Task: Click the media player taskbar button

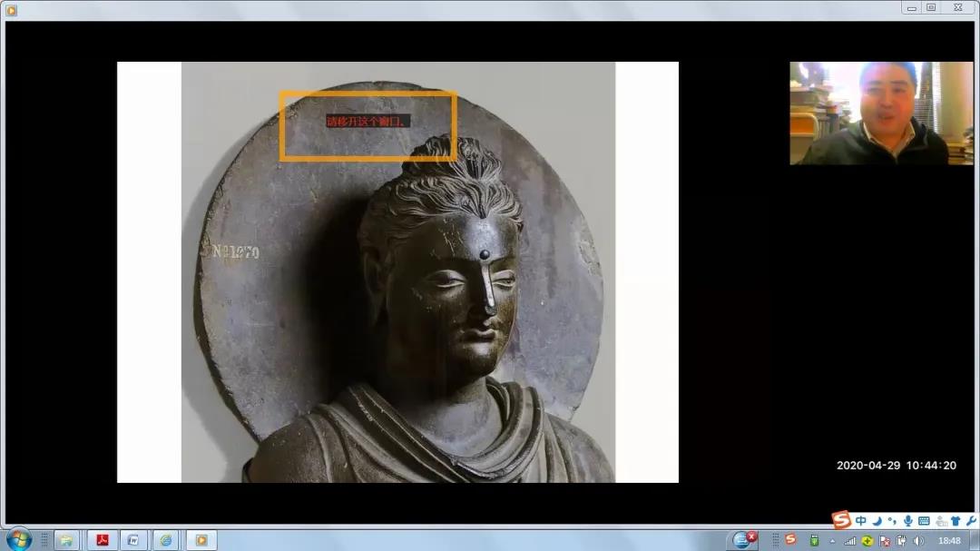Action: [201, 540]
